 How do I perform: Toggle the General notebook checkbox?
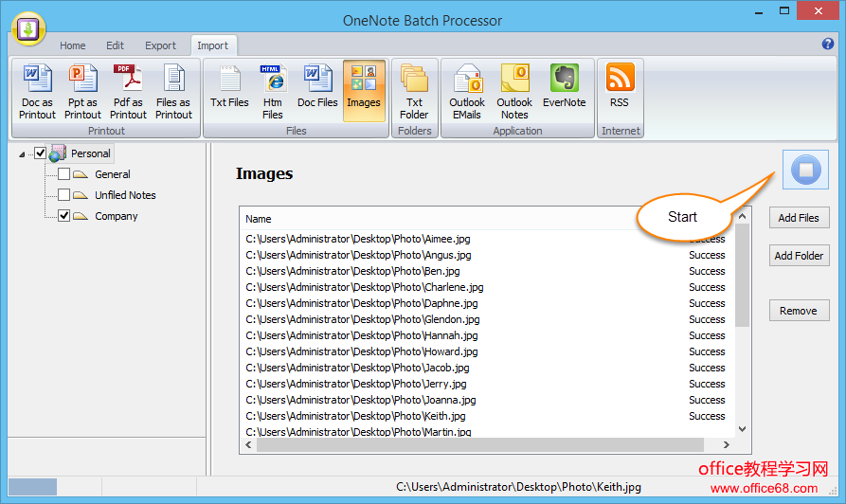pos(64,174)
